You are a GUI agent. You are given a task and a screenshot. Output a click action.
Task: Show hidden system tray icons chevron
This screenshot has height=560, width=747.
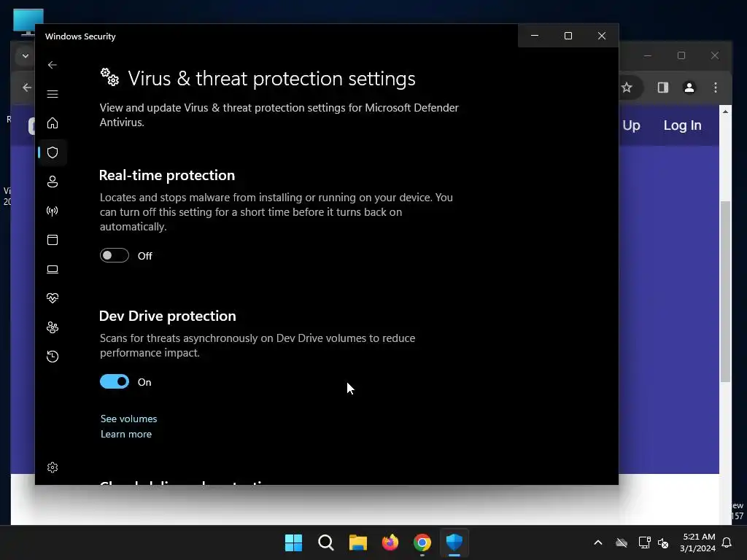click(598, 542)
